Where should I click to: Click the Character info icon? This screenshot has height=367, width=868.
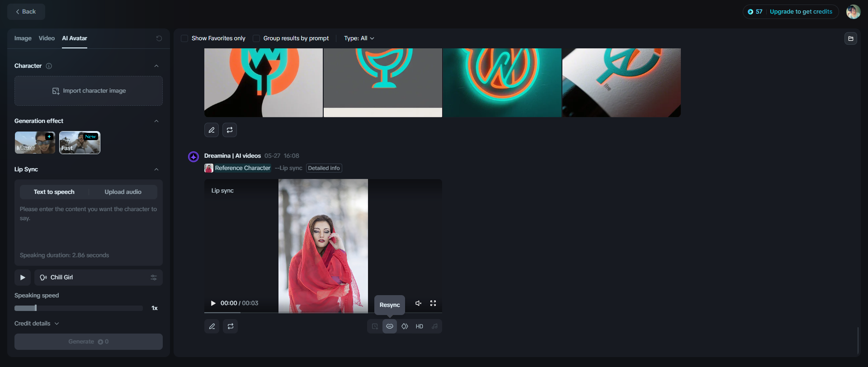coord(49,66)
